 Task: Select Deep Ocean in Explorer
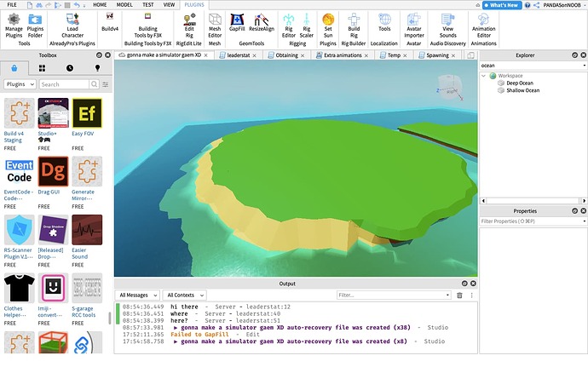coord(519,83)
